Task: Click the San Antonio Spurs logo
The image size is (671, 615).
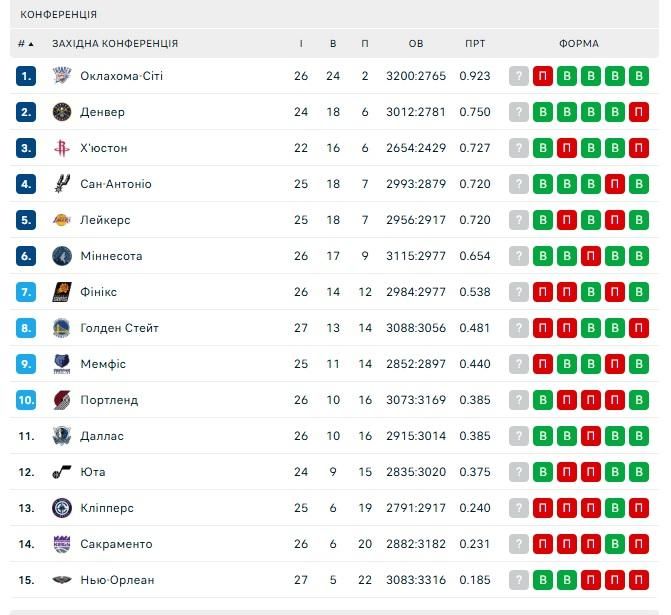Action: click(x=61, y=184)
